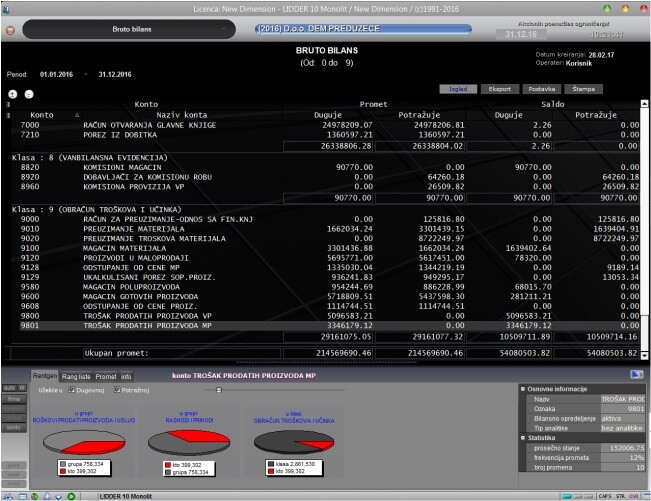Click the Klasa : 8 (VANBILANSNA EVIDENCIJA) group header
This screenshot has height=501, width=651.
pyautogui.click(x=90, y=158)
